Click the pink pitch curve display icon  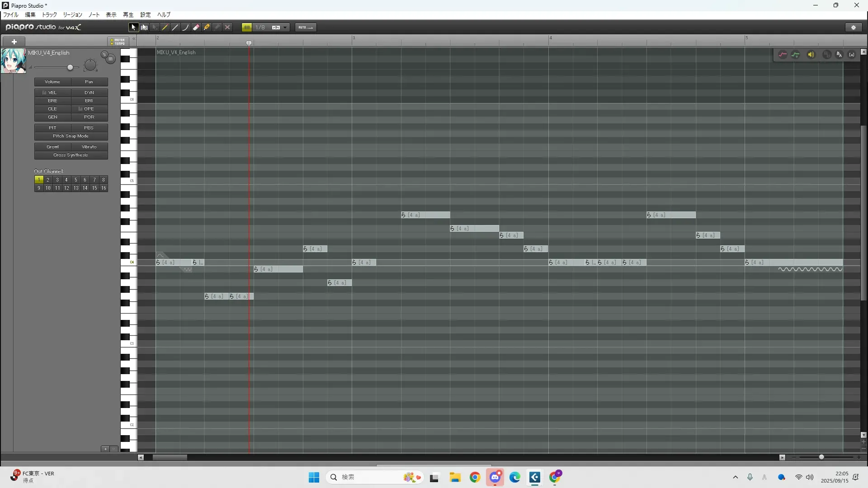point(783,55)
